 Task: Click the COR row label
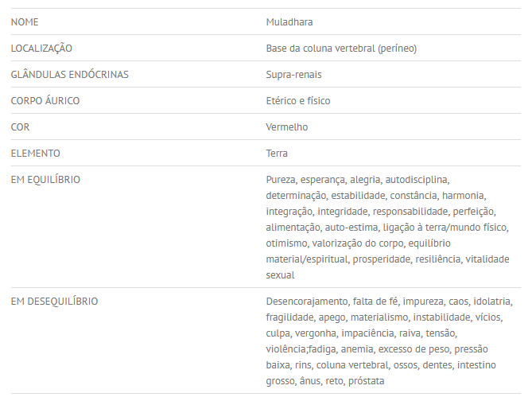[21, 127]
